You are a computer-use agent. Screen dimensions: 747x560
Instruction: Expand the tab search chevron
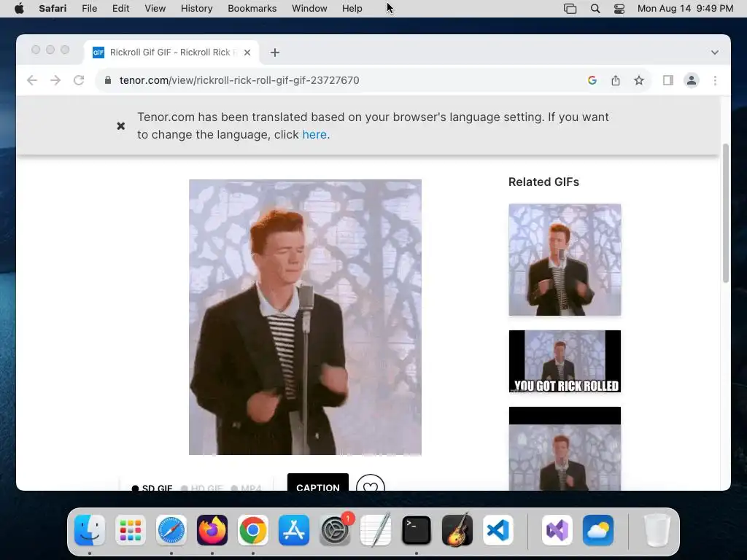click(x=715, y=52)
